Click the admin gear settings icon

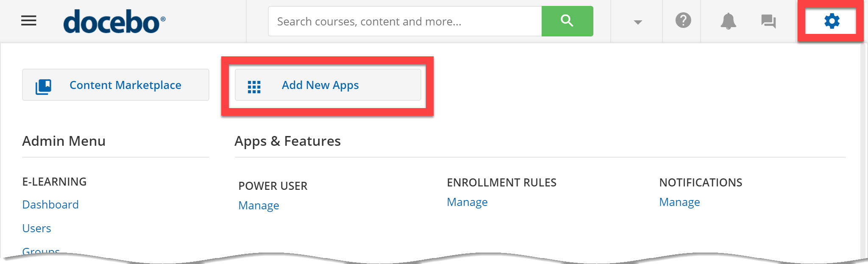pos(832,21)
